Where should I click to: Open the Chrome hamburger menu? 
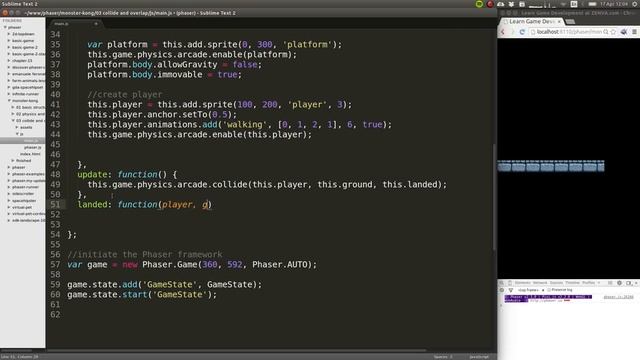(x=634, y=32)
